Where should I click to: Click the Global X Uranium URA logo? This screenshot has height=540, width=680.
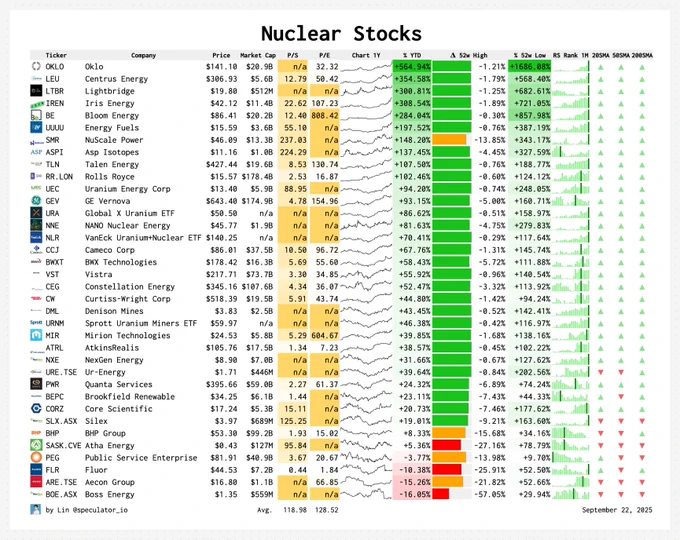pos(36,213)
